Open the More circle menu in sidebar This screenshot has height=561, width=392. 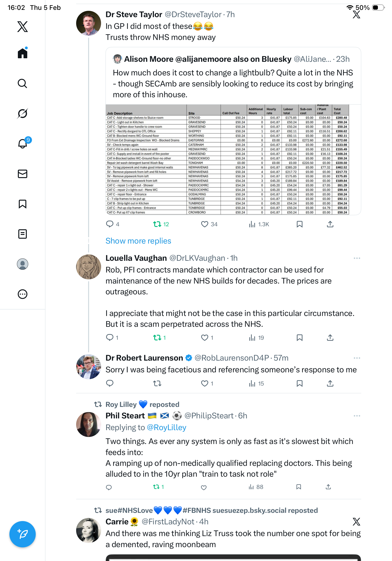(x=23, y=294)
